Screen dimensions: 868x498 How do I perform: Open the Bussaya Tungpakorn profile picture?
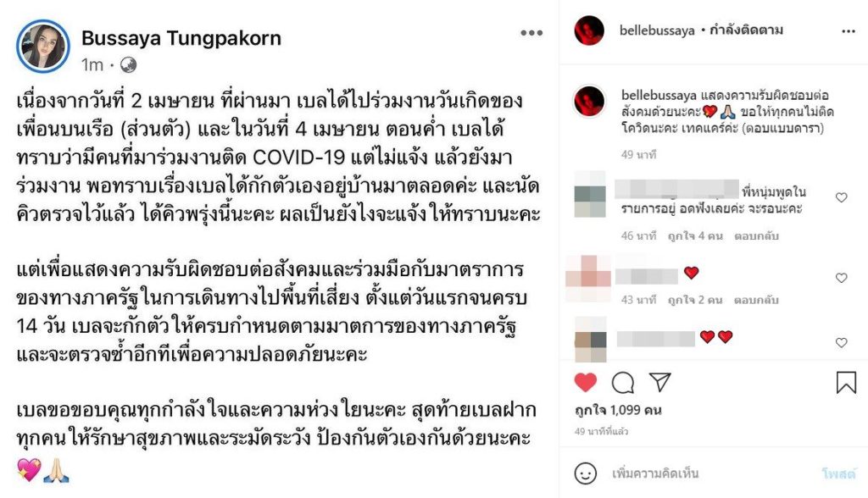(x=43, y=46)
